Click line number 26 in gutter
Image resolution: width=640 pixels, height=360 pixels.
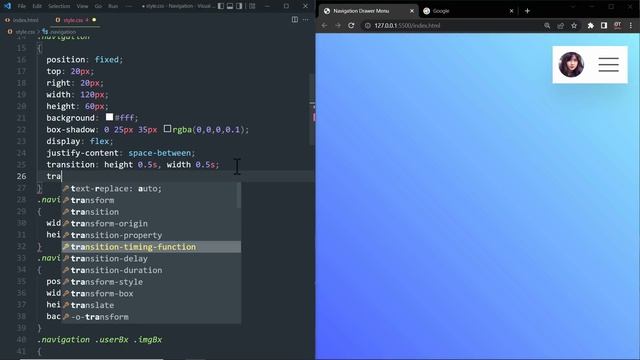click(x=21, y=176)
